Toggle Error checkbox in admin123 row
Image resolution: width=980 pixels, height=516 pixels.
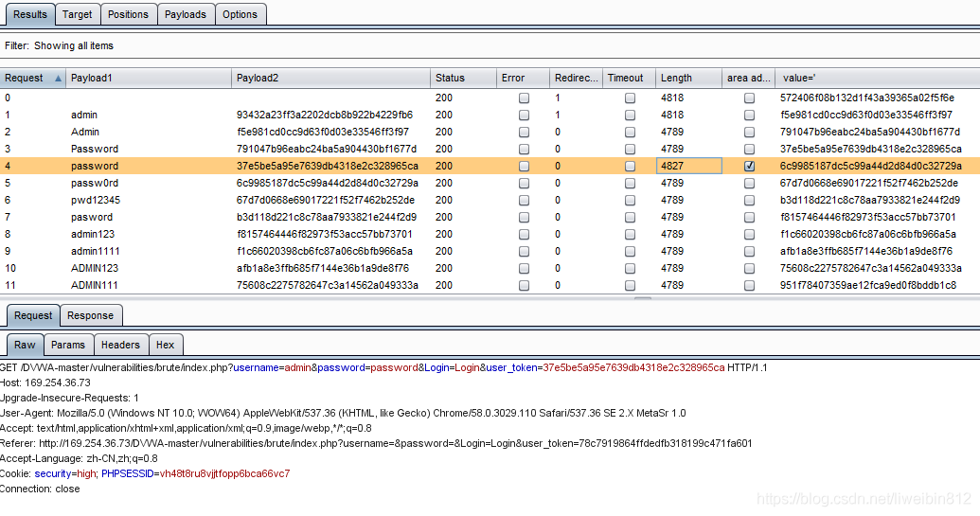pos(524,234)
